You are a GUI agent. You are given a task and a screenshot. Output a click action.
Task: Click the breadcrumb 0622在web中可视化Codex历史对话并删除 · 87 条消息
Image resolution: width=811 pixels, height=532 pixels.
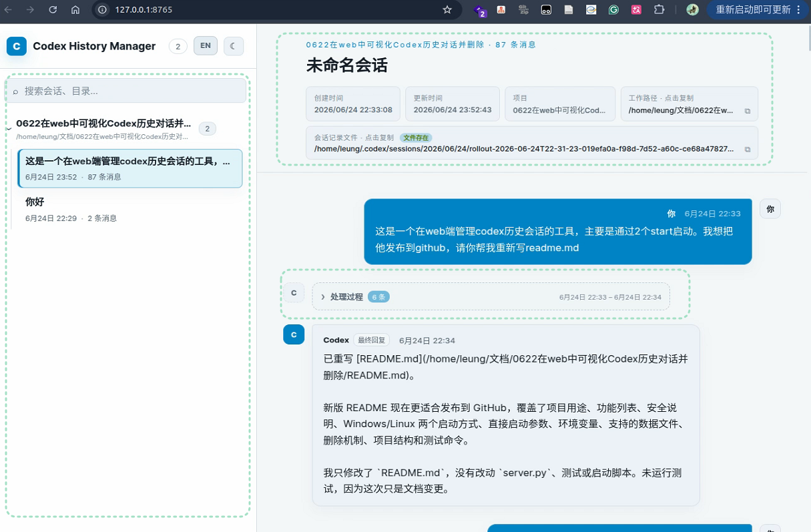pyautogui.click(x=421, y=45)
